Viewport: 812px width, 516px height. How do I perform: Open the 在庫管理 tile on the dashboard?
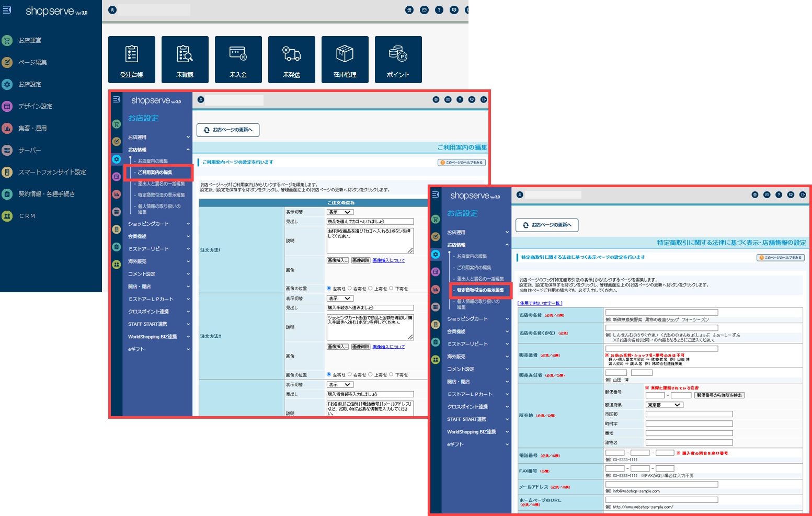click(x=345, y=60)
